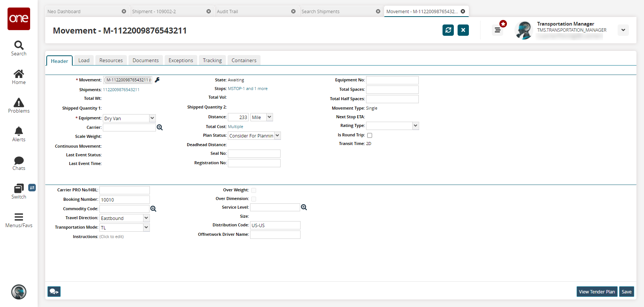Open the Plan Status dropdown

[x=277, y=136]
